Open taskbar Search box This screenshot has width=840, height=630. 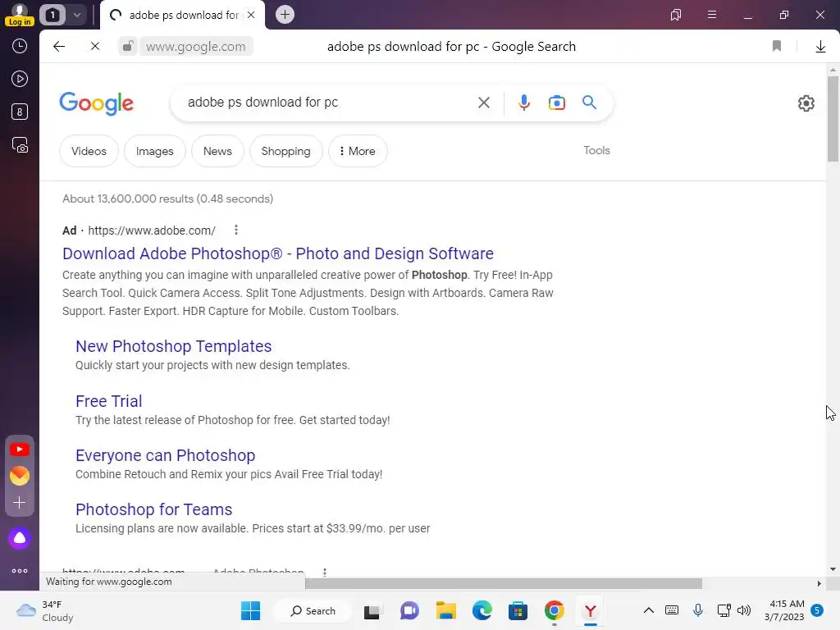(x=313, y=610)
